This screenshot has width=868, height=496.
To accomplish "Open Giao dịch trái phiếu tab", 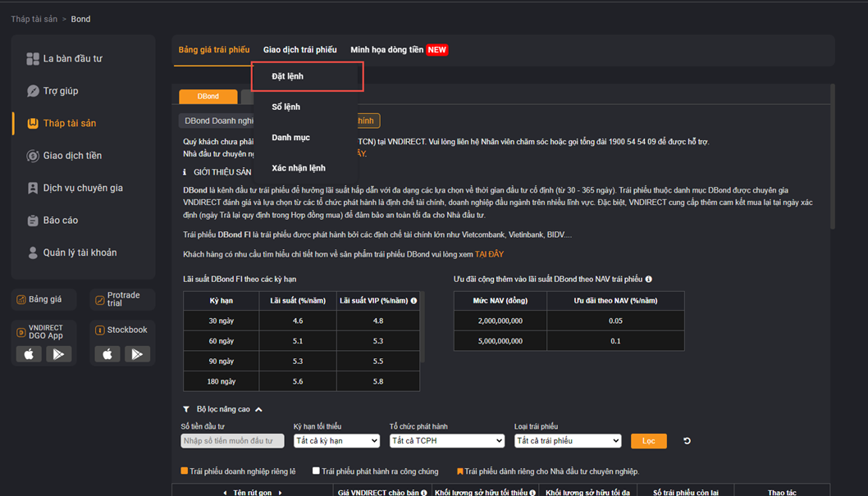I will point(300,50).
